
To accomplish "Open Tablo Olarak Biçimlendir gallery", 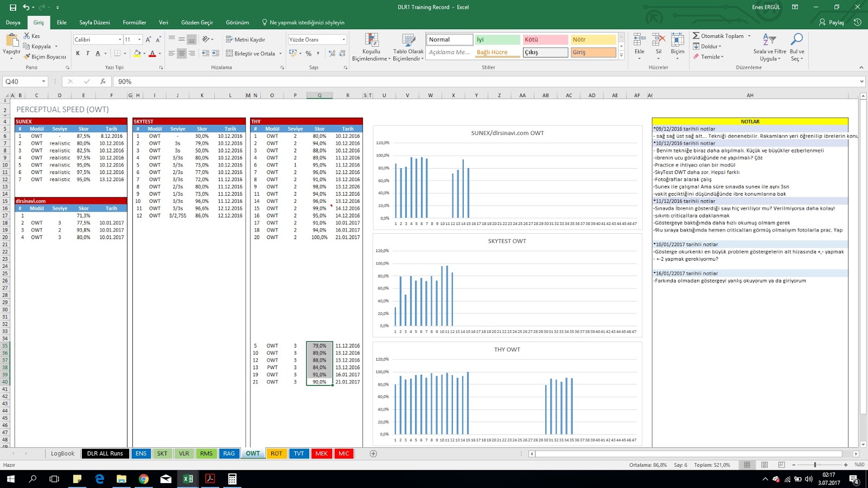I will [x=409, y=47].
